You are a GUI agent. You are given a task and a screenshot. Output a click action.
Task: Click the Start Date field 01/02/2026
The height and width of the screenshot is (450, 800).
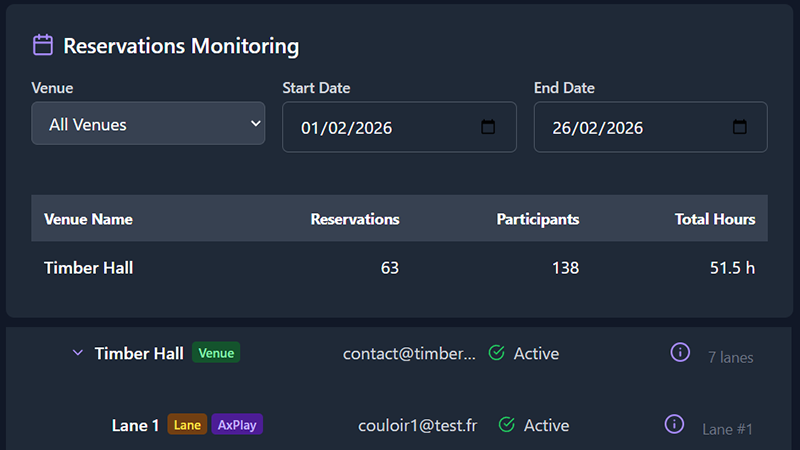pyautogui.click(x=380, y=128)
